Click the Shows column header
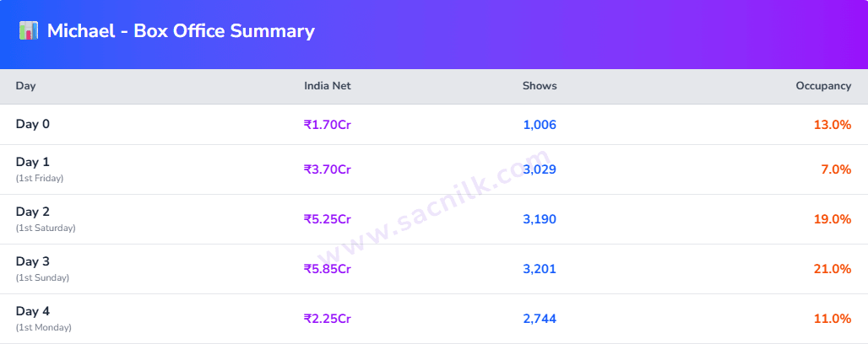The image size is (868, 344). pyautogui.click(x=540, y=86)
